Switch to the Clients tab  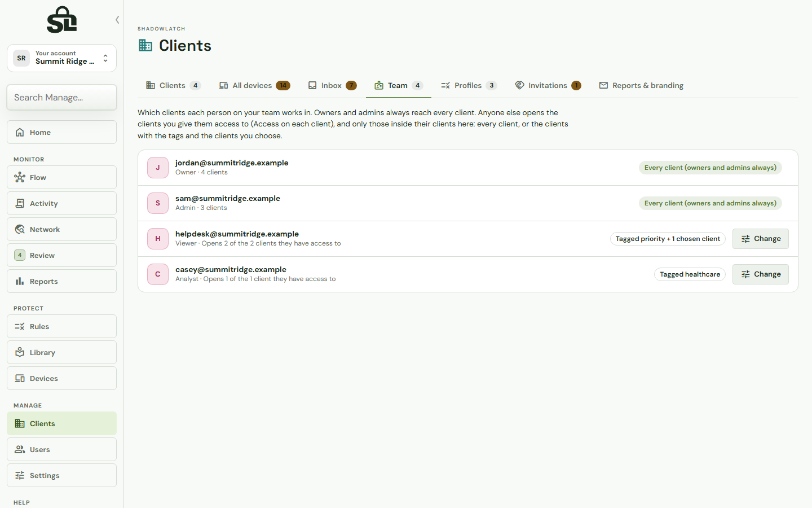pos(173,85)
